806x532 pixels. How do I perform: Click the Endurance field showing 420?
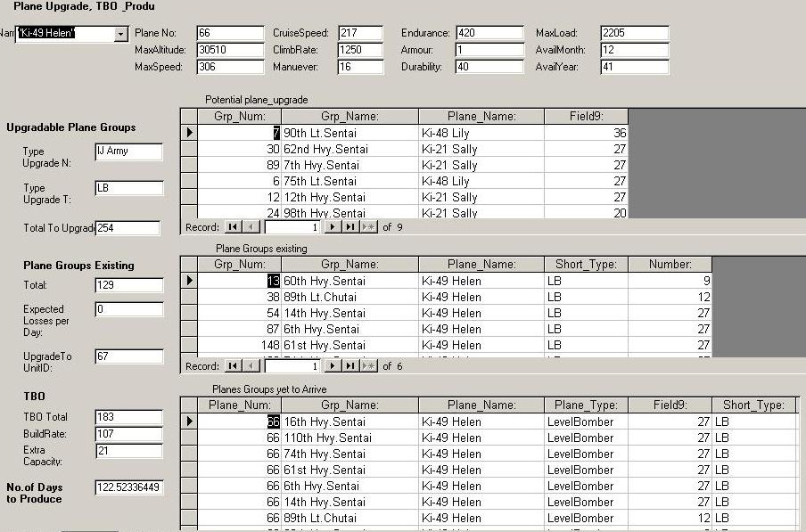tap(489, 33)
